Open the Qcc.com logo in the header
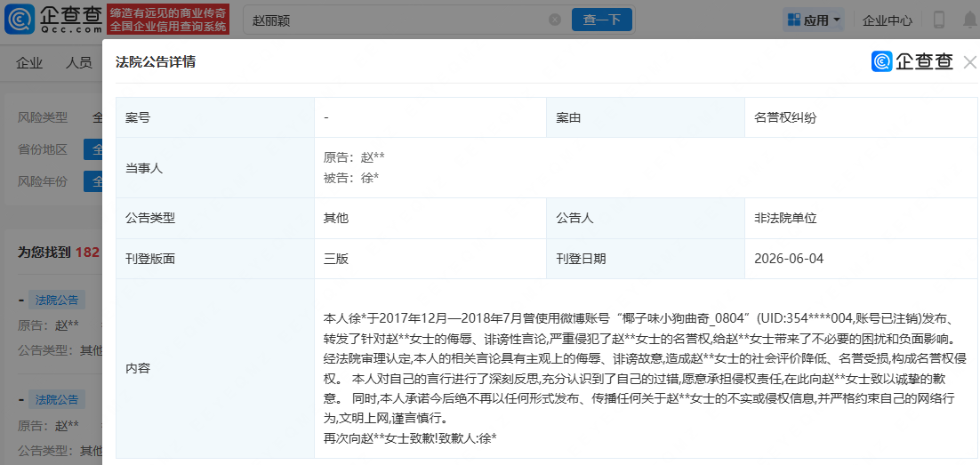This screenshot has height=465, width=980. pos(53,20)
